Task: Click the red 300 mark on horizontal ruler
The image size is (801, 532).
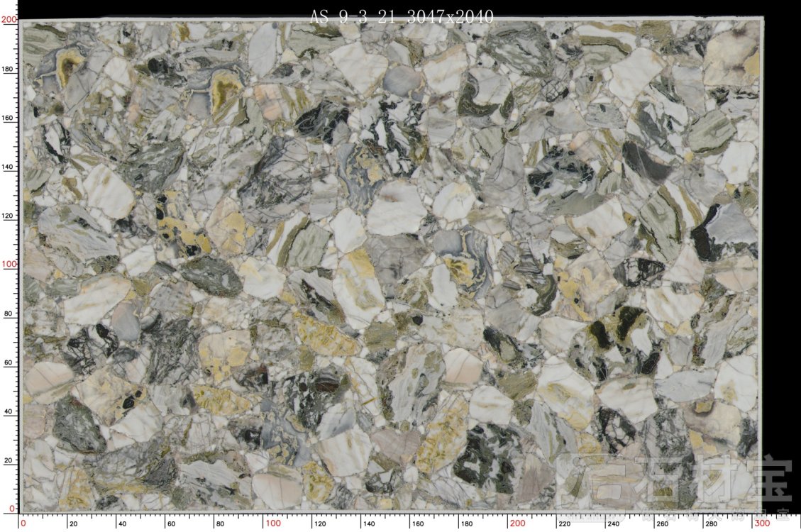Action: pos(761,523)
